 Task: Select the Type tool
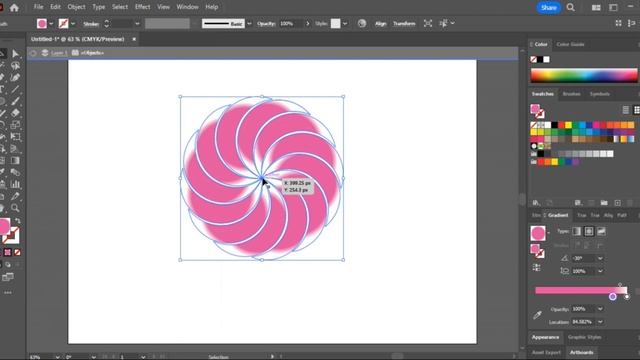(x=2, y=89)
